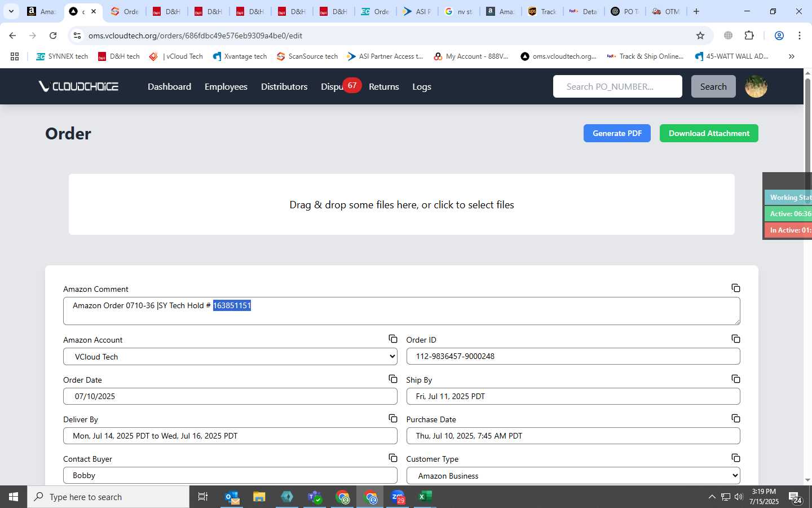The height and width of the screenshot is (508, 812).
Task: Open the Employees menu item
Action: coord(226,86)
